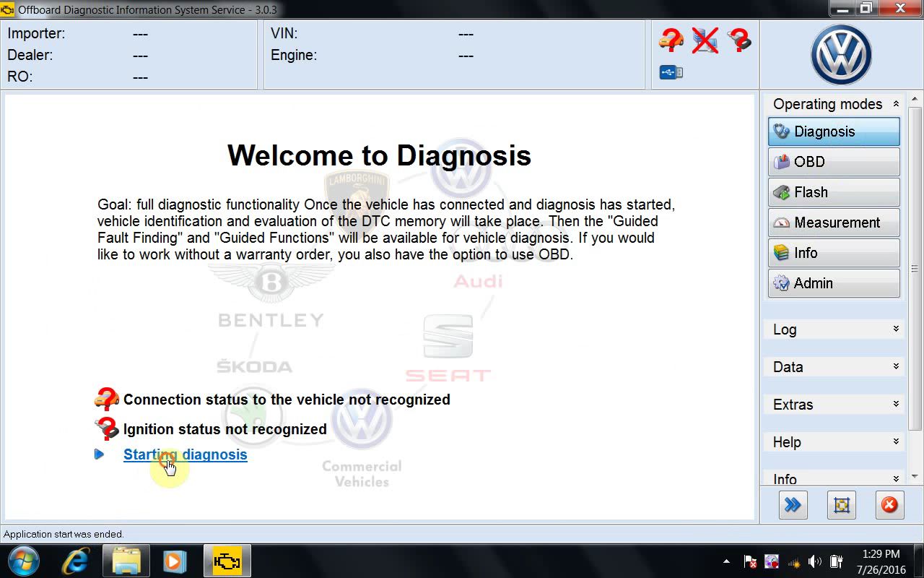Click the double-arrow forward button
924x578 pixels.
793,505
